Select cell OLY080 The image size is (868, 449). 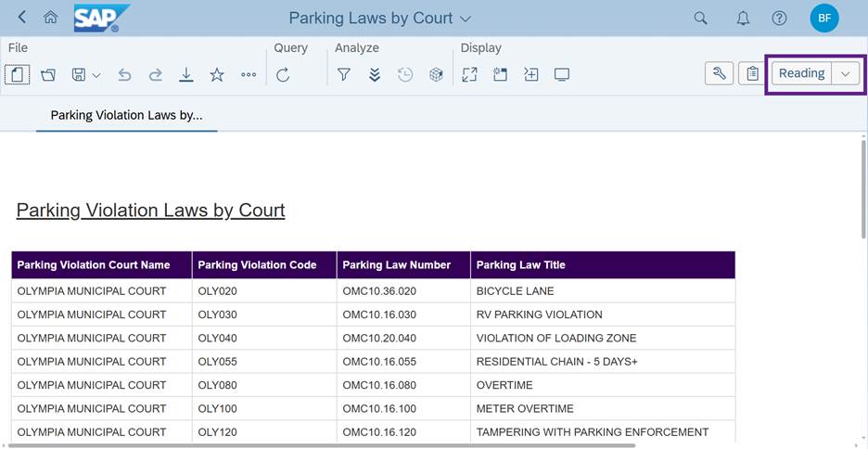264,385
